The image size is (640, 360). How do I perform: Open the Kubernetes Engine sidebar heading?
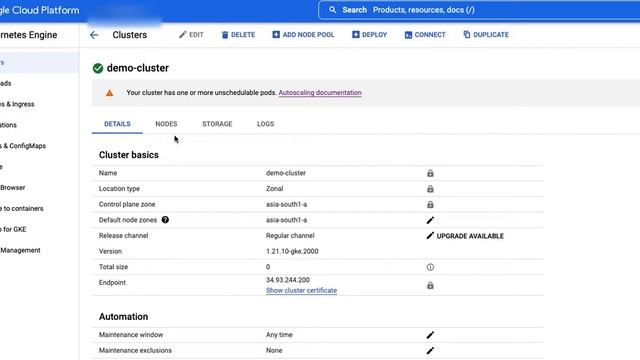pyautogui.click(x=29, y=35)
